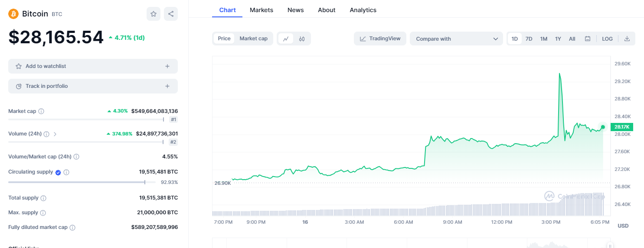This screenshot has width=644, height=248.
Task: Select Market cap chart mode
Action: click(x=254, y=39)
